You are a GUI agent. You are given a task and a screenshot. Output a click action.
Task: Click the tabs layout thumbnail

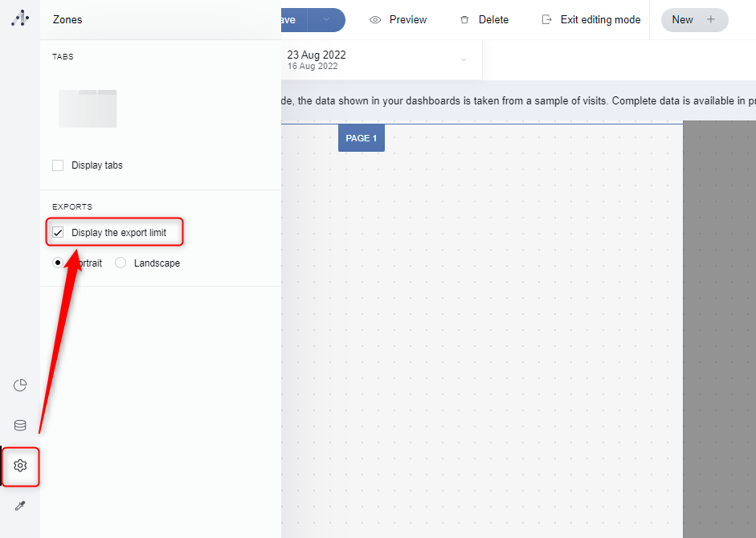coord(88,108)
